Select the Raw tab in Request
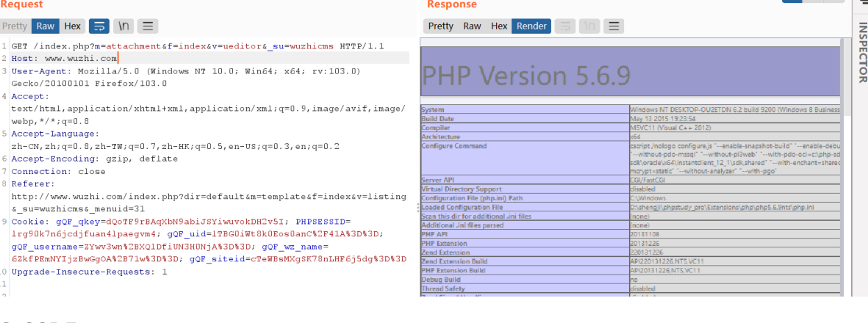868x323 pixels. [46, 26]
